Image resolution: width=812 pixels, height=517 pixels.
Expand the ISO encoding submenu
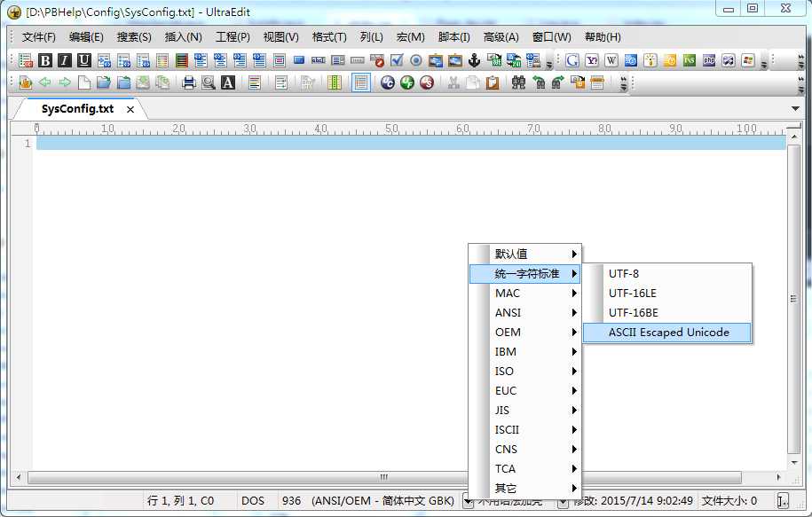click(x=524, y=371)
